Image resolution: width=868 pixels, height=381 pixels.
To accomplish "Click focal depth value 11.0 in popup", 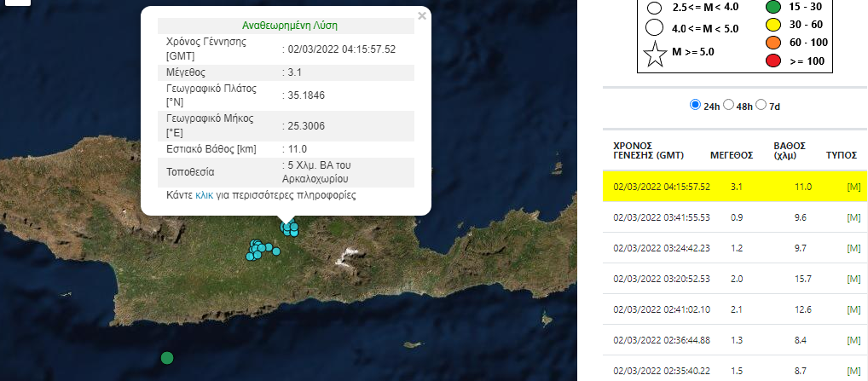I will [298, 149].
